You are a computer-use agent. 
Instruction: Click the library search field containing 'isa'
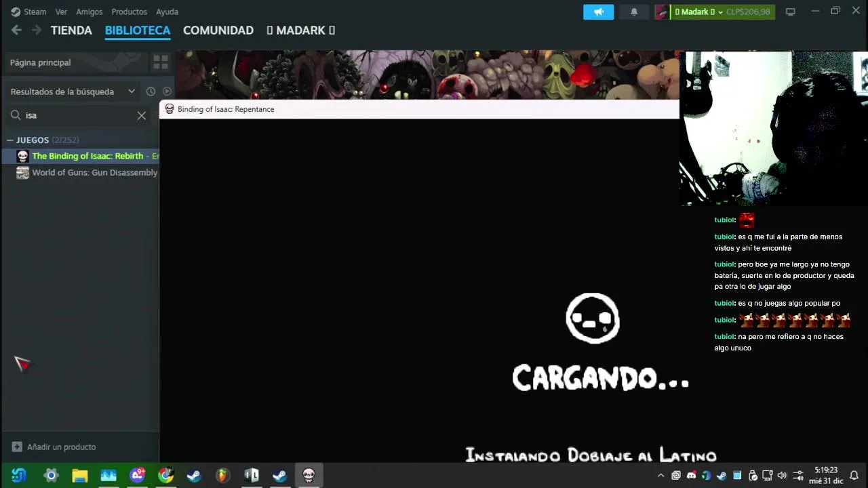(x=79, y=115)
